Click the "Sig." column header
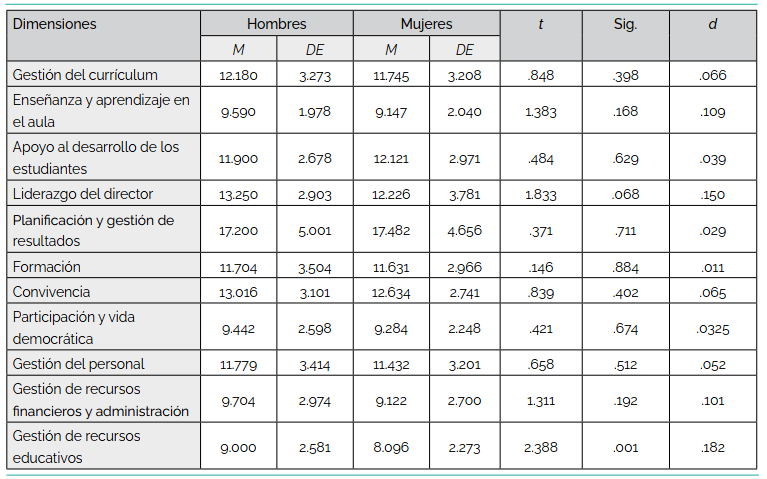Viewport: 767px width, 479px height. pyautogui.click(x=626, y=24)
